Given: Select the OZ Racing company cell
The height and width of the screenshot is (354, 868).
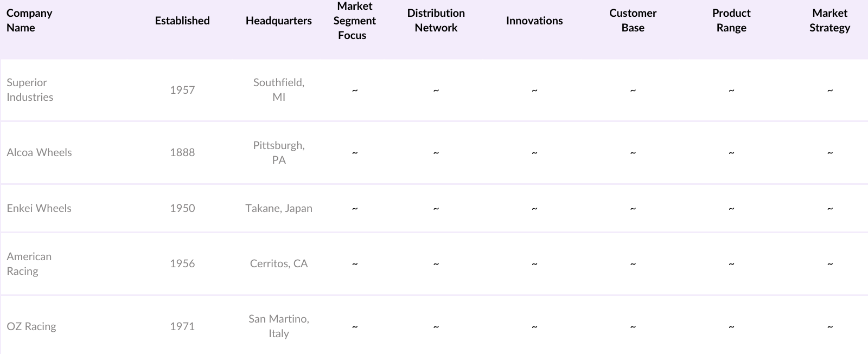Looking at the screenshot, I should coord(31,326).
